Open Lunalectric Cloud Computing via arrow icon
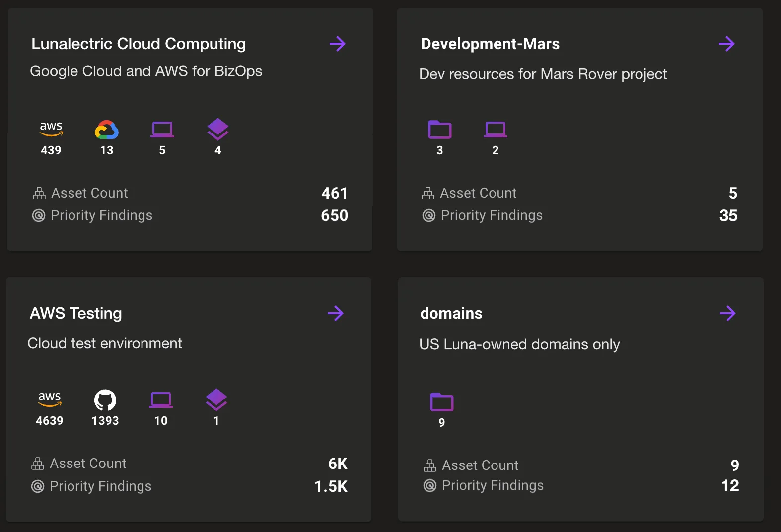The image size is (781, 532). [337, 44]
